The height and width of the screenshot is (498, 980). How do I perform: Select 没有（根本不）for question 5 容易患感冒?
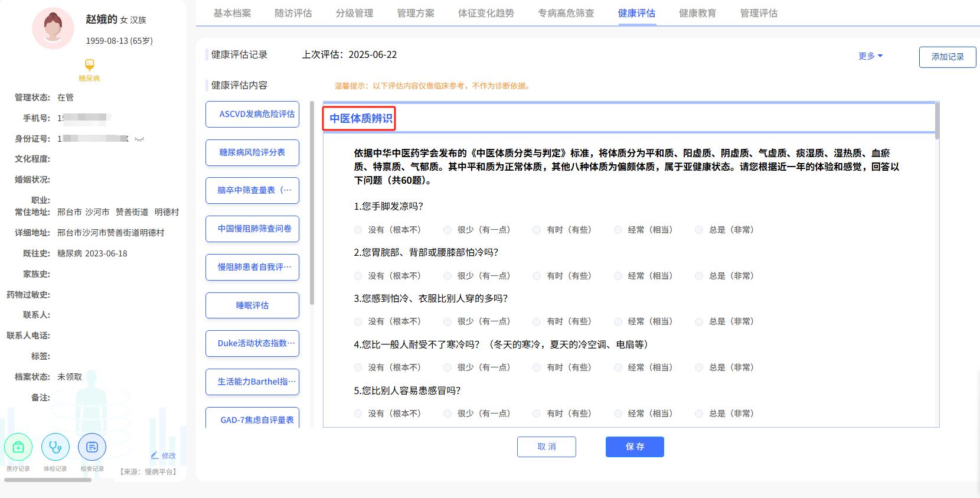pos(358,414)
